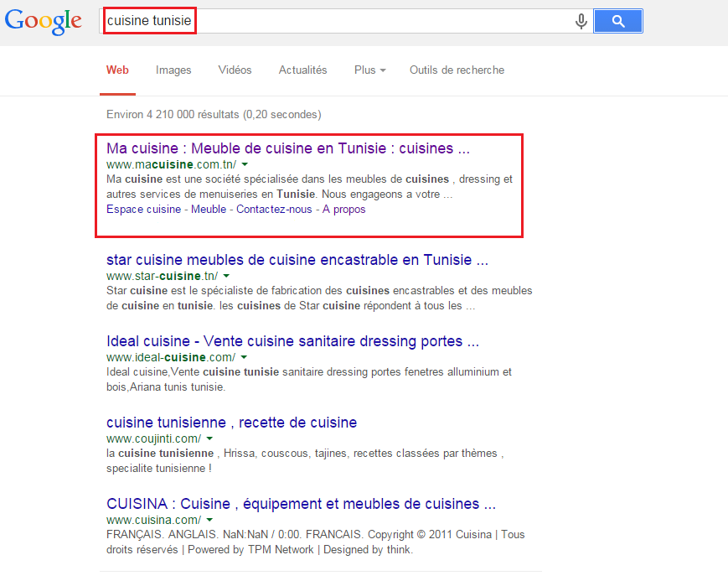Expand arrow next to www.cuisina.com
The width and height of the screenshot is (728, 581).
pos(210,520)
